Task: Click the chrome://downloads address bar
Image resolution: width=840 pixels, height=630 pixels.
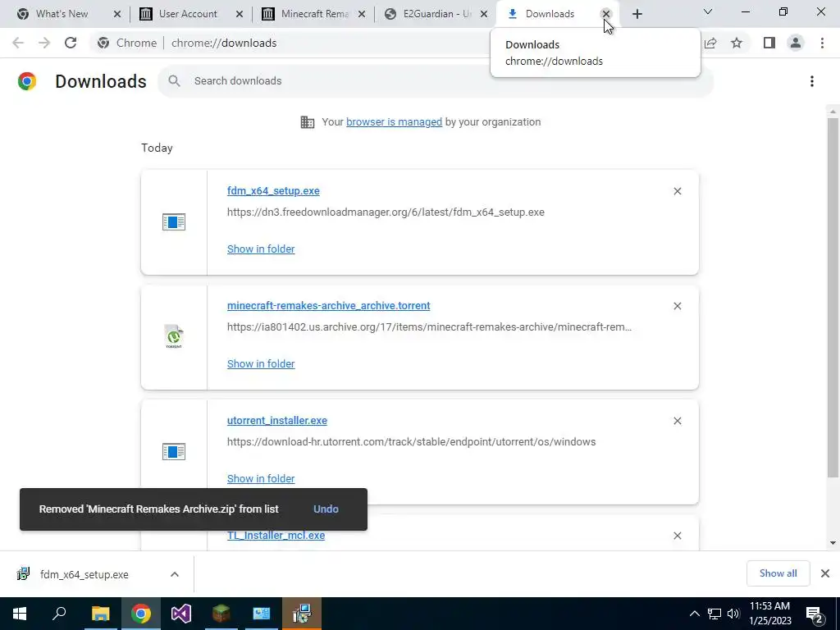Action: pyautogui.click(x=224, y=43)
